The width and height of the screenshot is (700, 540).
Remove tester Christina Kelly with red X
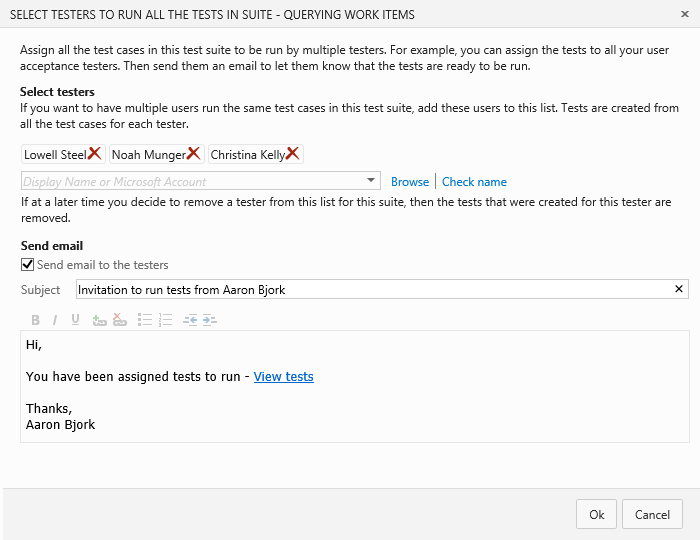292,154
